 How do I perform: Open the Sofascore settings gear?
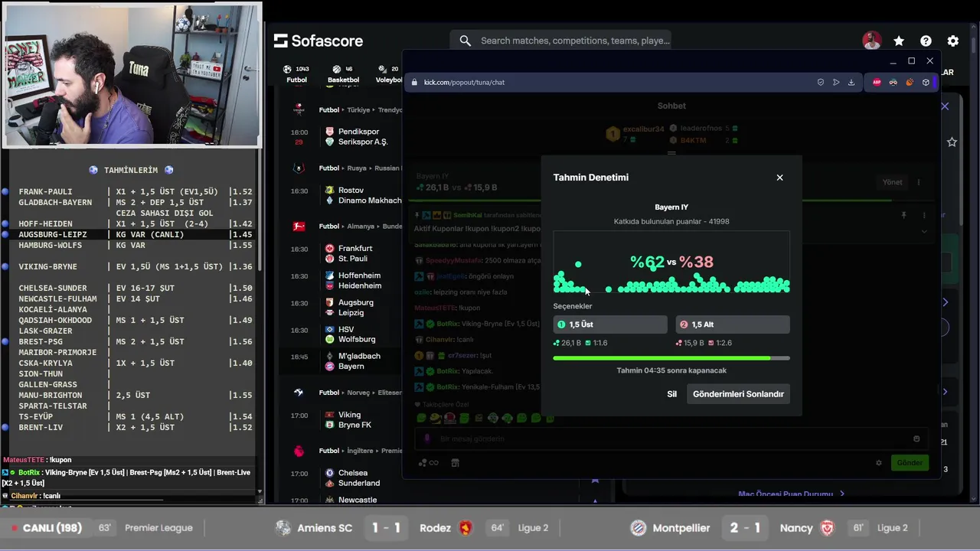click(952, 41)
